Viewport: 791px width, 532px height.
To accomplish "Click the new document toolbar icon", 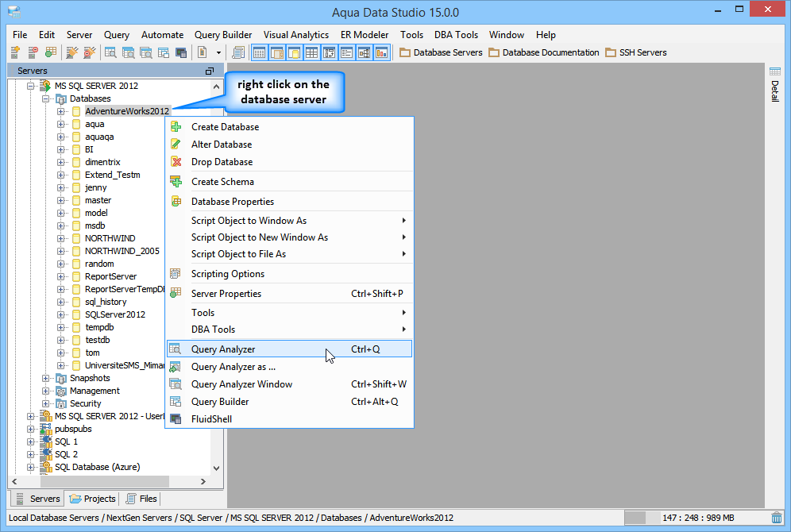I will pos(203,52).
